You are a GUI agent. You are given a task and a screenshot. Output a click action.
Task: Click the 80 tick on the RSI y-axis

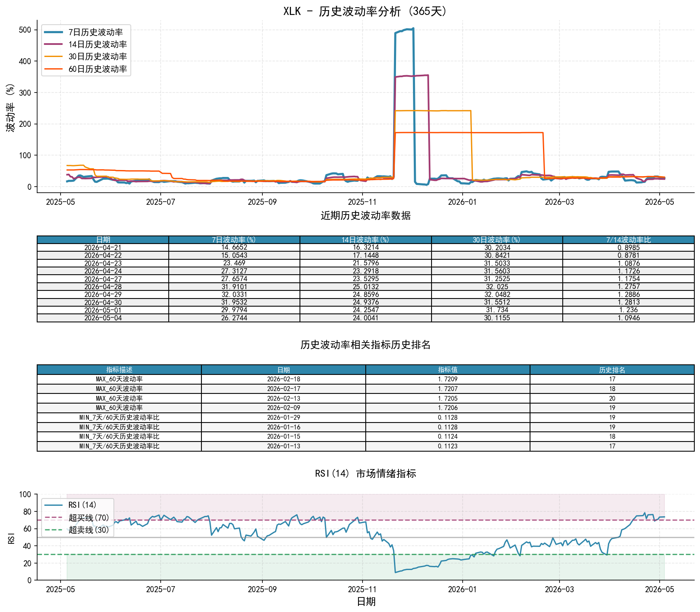tap(27, 512)
